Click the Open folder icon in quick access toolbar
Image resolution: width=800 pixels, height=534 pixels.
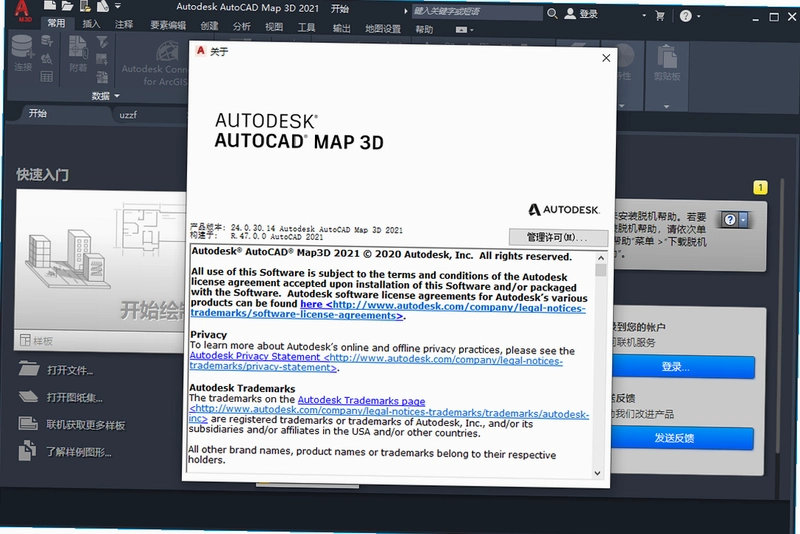(67, 6)
